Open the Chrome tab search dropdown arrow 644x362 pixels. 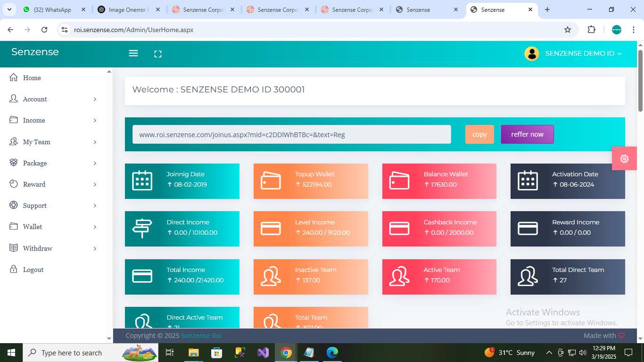9,9
